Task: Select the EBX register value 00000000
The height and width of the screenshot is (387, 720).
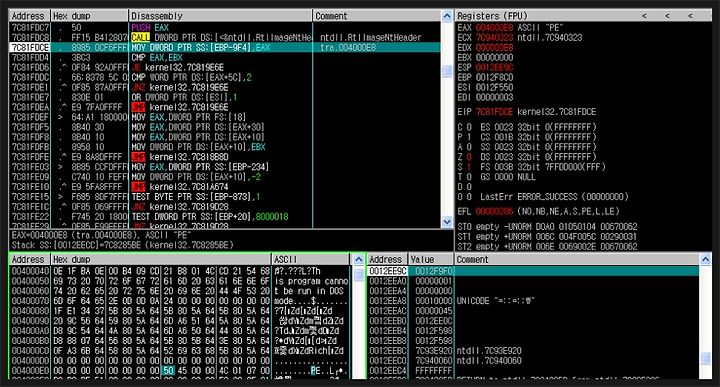Action: [494, 57]
